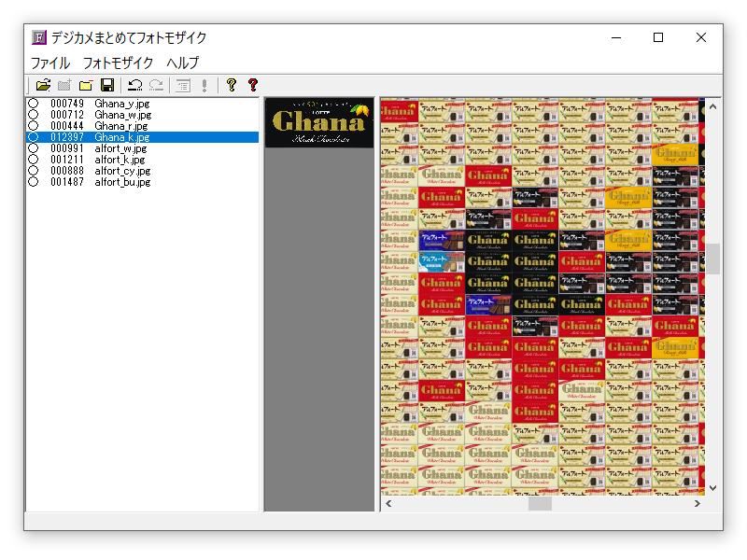Toggle the circle next to Ghana_r.jpg
Screen dimensions: 747x560
(33, 126)
